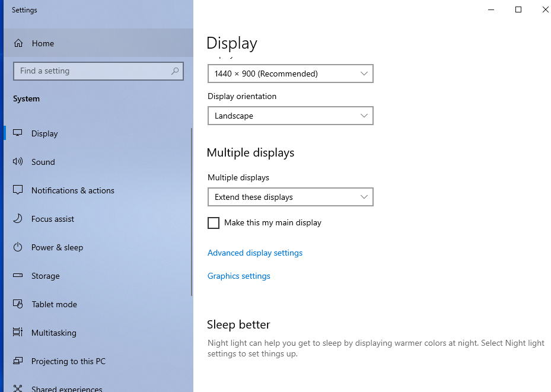Viewport: 551px width, 392px height.
Task: Click the Storage drive icon
Action: 18,276
